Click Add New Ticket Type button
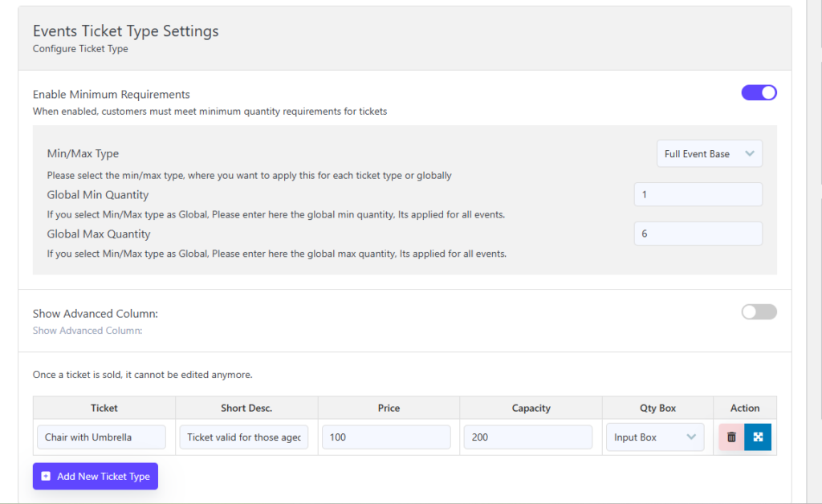The image size is (822, 504). coord(96,476)
